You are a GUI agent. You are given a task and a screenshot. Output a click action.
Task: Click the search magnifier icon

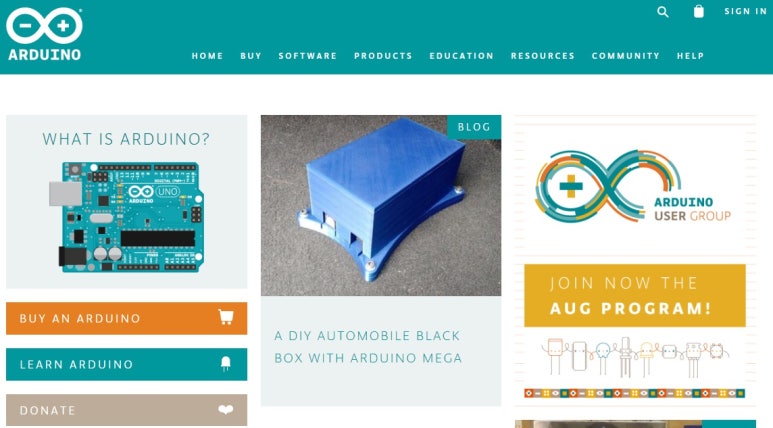(663, 12)
